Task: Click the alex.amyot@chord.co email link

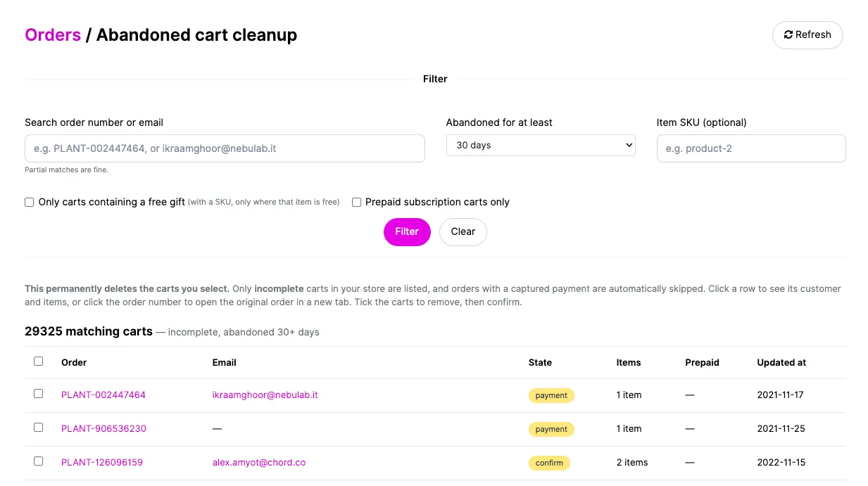Action: (259, 463)
